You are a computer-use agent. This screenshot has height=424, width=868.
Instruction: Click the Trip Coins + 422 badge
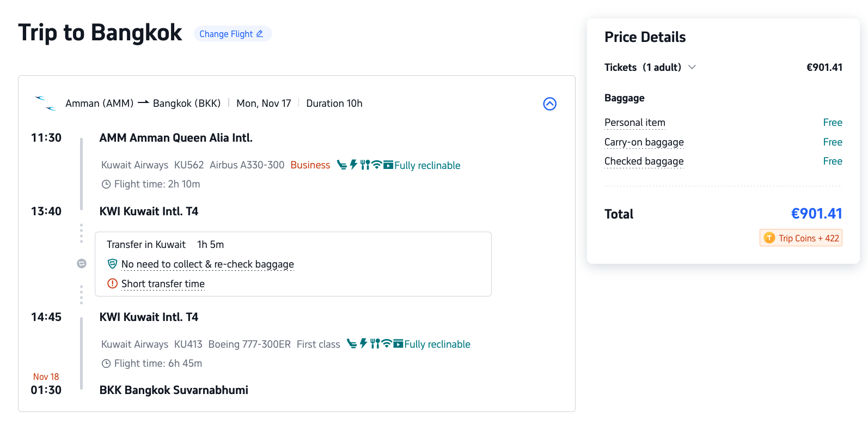(801, 238)
